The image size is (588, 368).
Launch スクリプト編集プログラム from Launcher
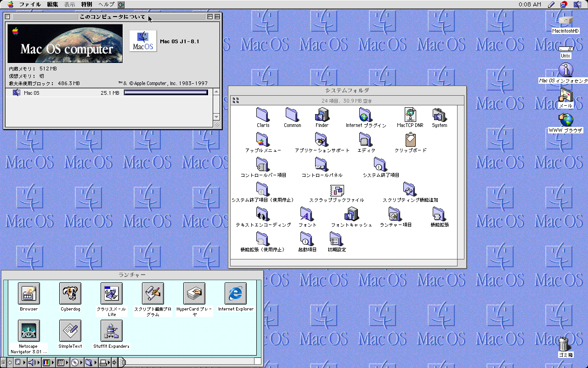[x=153, y=293]
